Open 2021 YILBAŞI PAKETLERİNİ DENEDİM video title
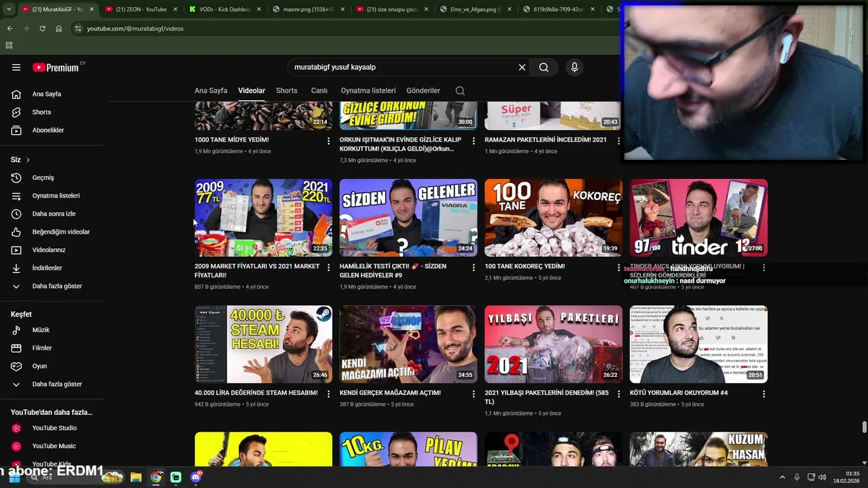This screenshot has width=868, height=488. pos(547,397)
